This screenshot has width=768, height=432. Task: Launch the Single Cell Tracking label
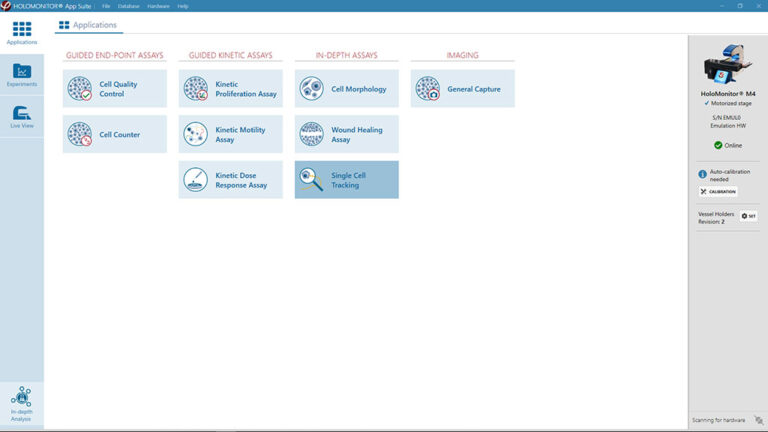pos(348,180)
